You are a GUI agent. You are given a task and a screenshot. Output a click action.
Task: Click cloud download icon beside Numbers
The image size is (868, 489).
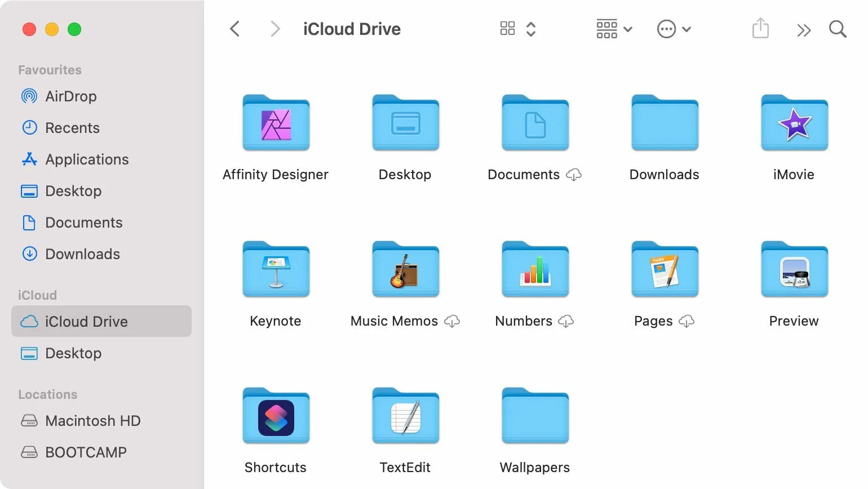(566, 322)
